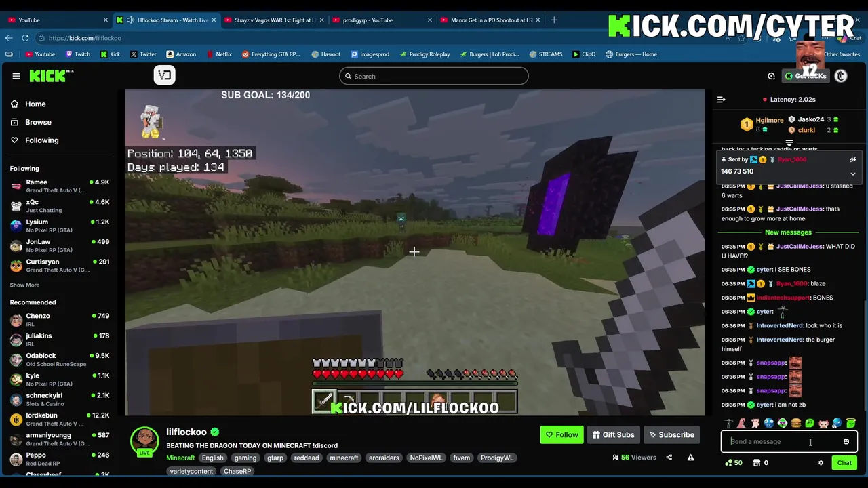Viewport: 868px width, 488px height.
Task: Open the profile avatar in header
Action: (x=841, y=76)
